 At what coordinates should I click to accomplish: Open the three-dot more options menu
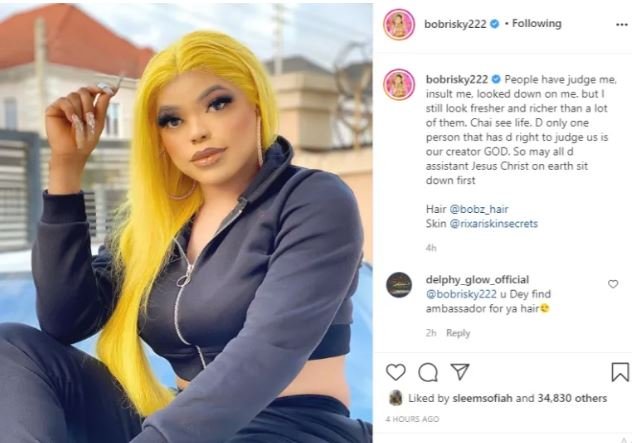coord(622,25)
